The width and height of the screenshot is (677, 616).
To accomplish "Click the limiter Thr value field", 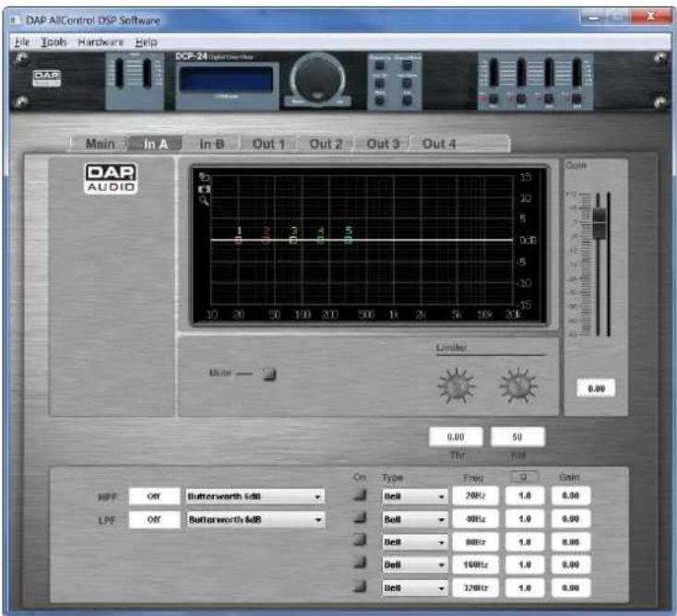I will (x=456, y=437).
